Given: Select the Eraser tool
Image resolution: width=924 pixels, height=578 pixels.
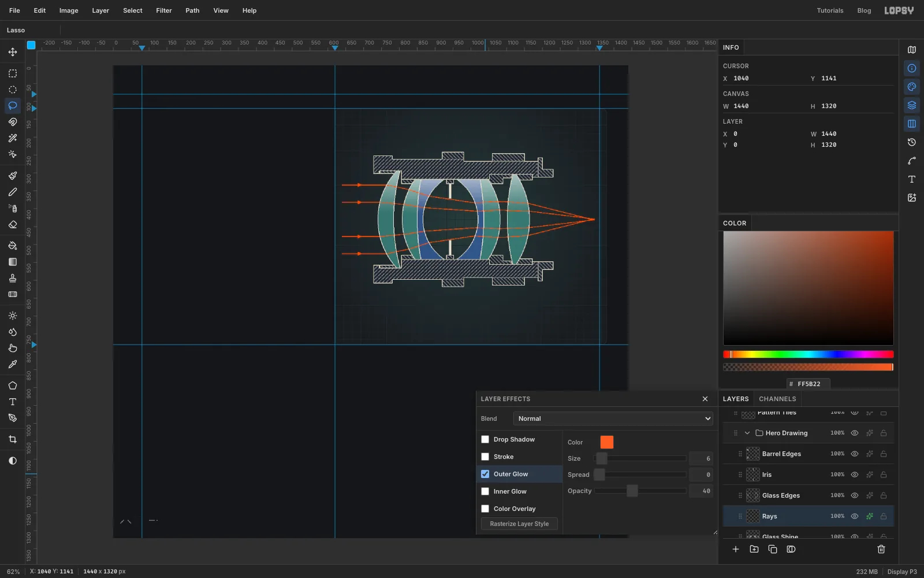Looking at the screenshot, I should (13, 224).
